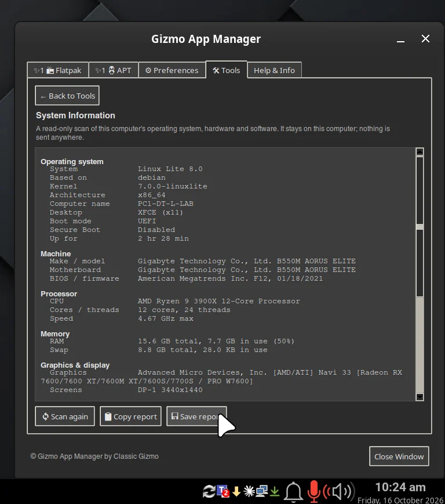The image size is (445, 504).
Task: Click the Graphics & display heading
Action: click(75, 365)
